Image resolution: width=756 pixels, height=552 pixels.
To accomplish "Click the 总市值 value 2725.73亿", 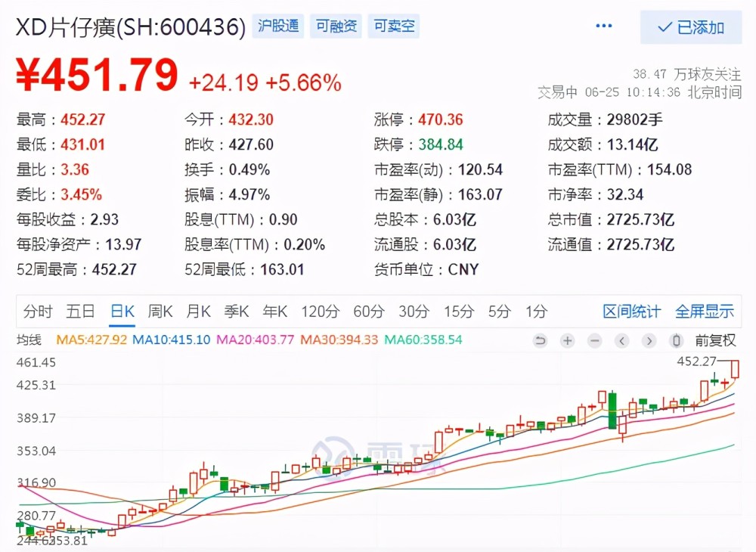I will [641, 220].
